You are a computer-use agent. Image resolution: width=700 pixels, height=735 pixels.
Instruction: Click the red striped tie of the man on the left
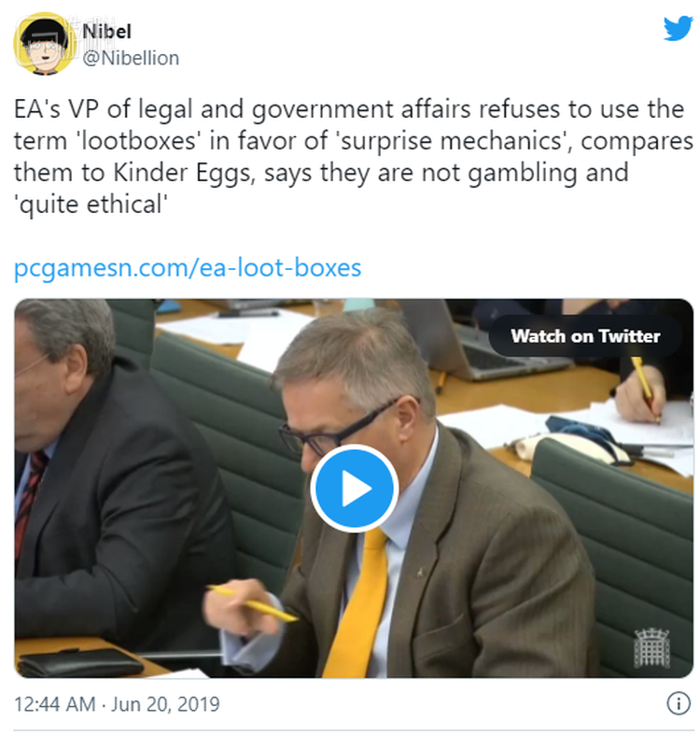coord(30,502)
